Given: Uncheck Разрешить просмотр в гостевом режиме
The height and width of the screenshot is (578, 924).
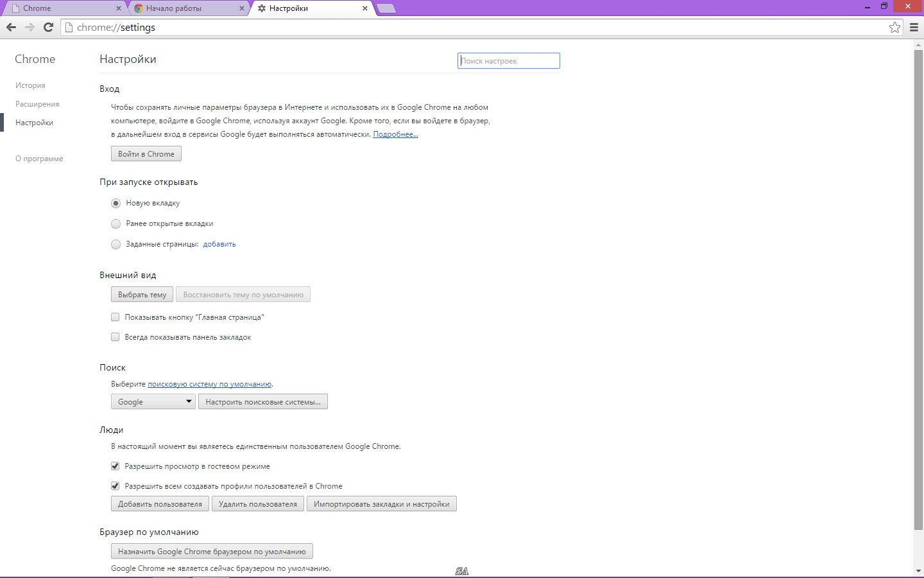Looking at the screenshot, I should [x=116, y=466].
